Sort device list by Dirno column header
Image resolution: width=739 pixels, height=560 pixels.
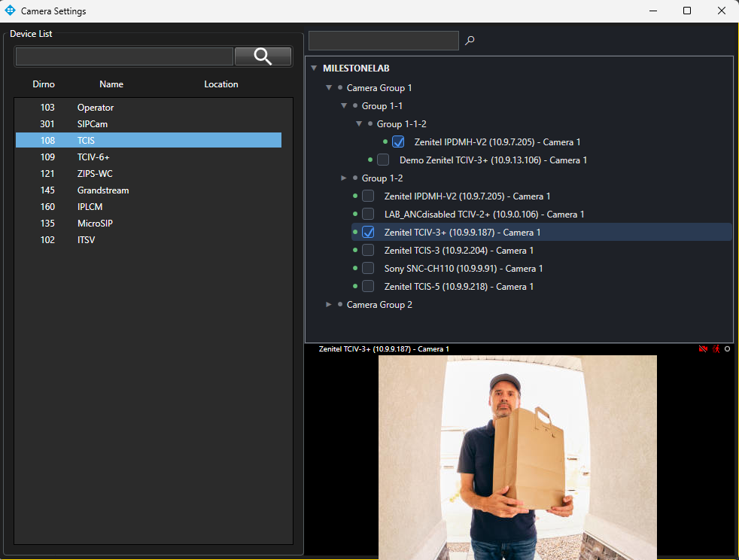(44, 84)
